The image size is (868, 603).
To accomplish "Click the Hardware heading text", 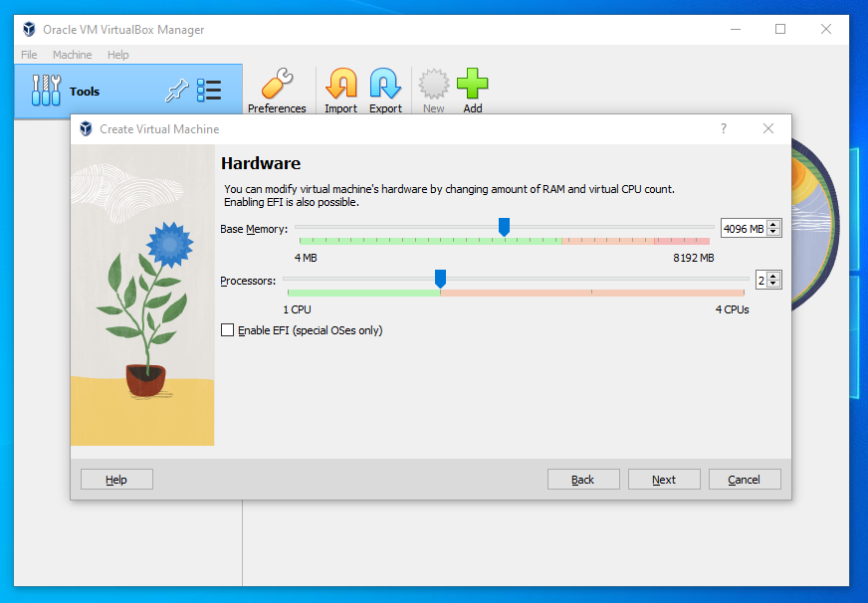I will coord(261,164).
